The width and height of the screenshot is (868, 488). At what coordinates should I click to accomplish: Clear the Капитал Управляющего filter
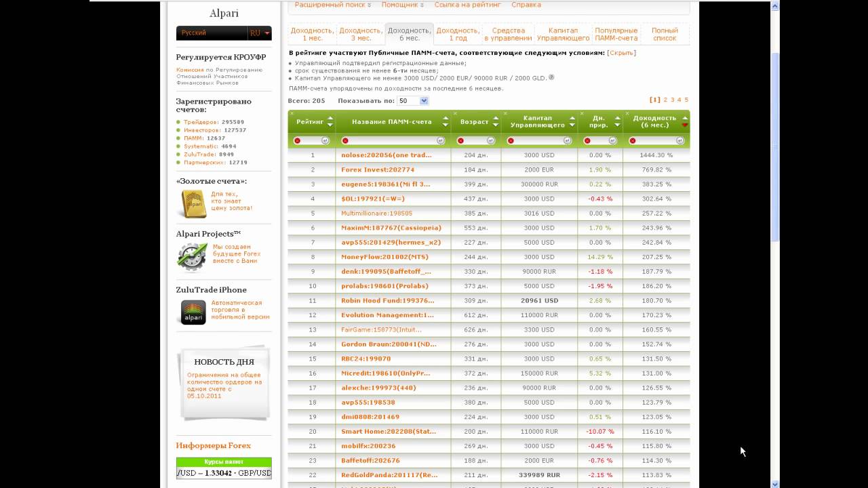point(511,141)
